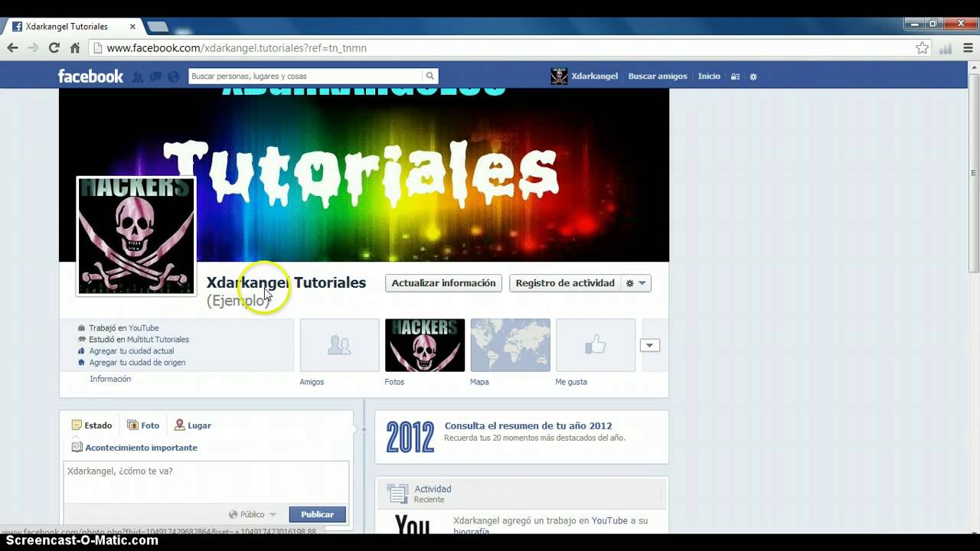Open friend requests icon in Facebook bar

(x=138, y=77)
